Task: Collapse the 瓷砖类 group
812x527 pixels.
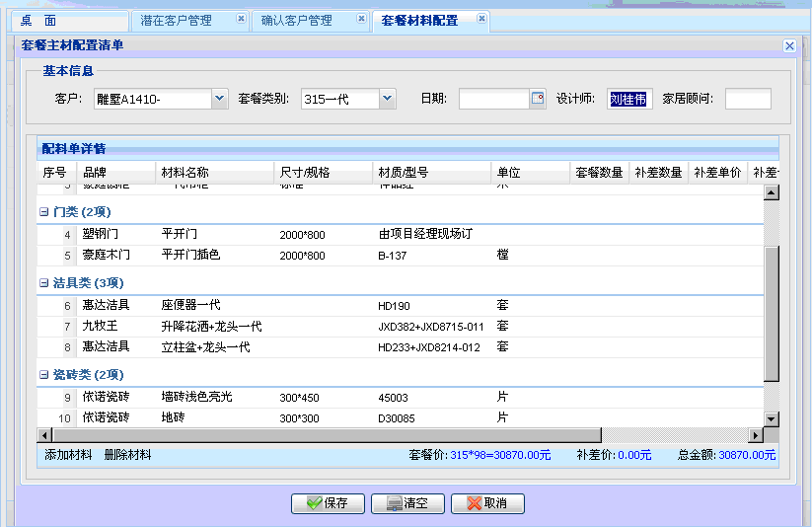Action: coord(43,375)
